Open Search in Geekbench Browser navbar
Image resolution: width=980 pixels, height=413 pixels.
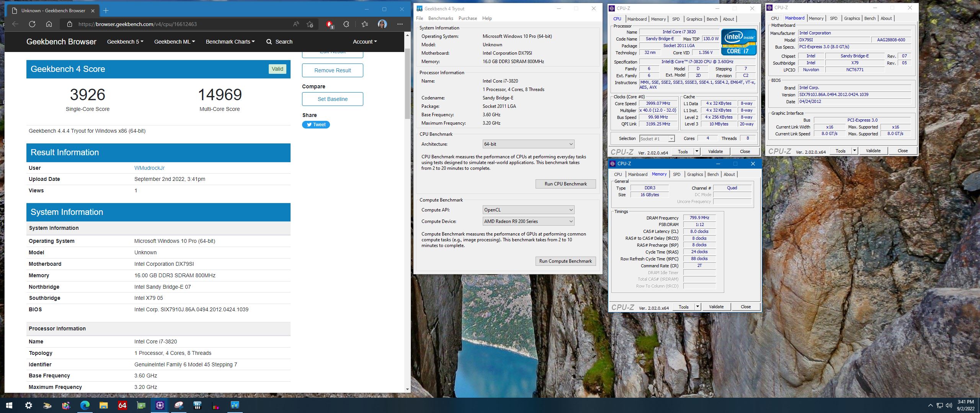[x=279, y=42]
